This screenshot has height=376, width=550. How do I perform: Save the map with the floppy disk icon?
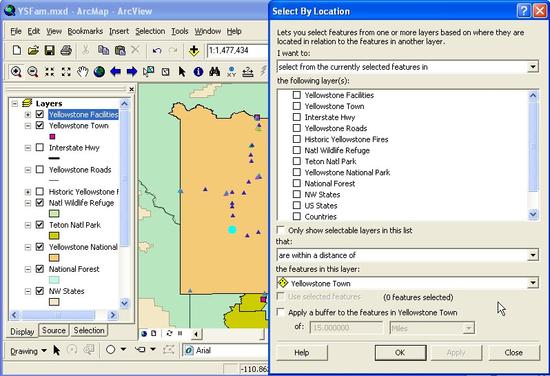49,51
